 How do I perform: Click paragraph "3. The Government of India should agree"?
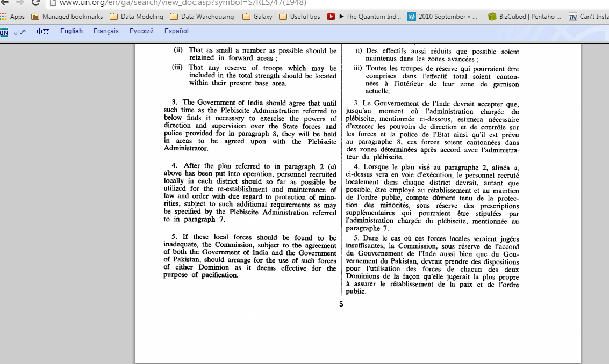tap(250, 125)
